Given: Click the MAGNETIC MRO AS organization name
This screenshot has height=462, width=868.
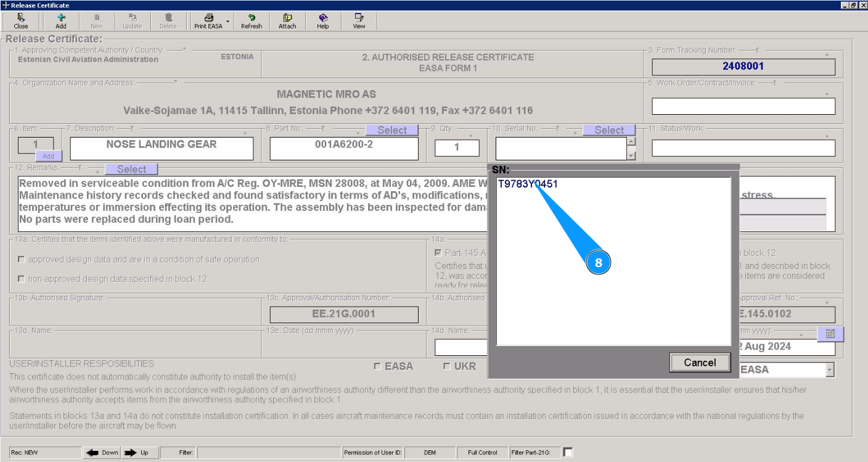Looking at the screenshot, I should point(326,94).
